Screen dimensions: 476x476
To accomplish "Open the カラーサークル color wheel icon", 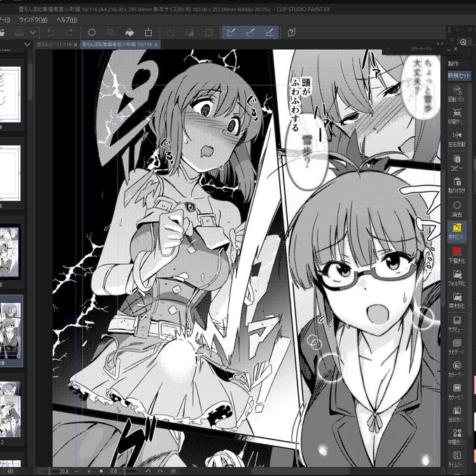I will click(456, 369).
